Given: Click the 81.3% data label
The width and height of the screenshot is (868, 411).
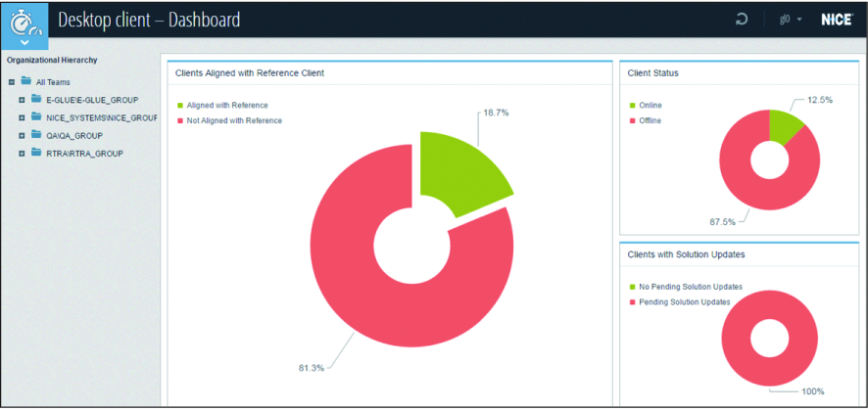Looking at the screenshot, I should point(312,368).
